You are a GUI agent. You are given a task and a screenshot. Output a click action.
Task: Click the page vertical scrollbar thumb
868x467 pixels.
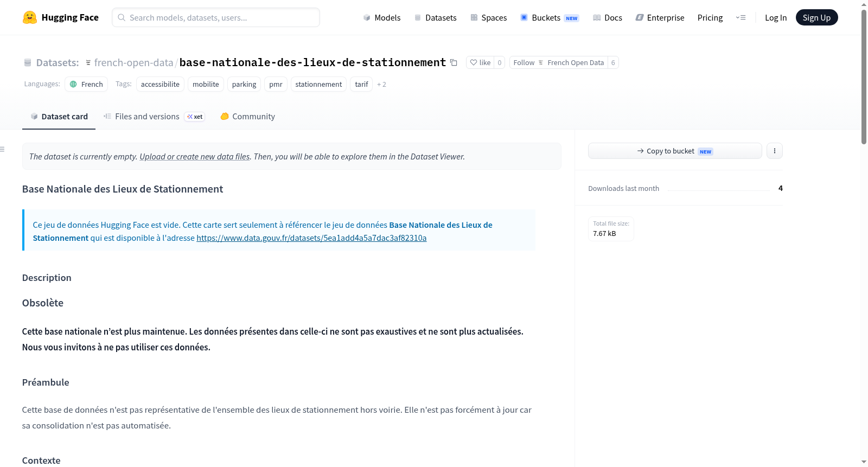click(864, 76)
